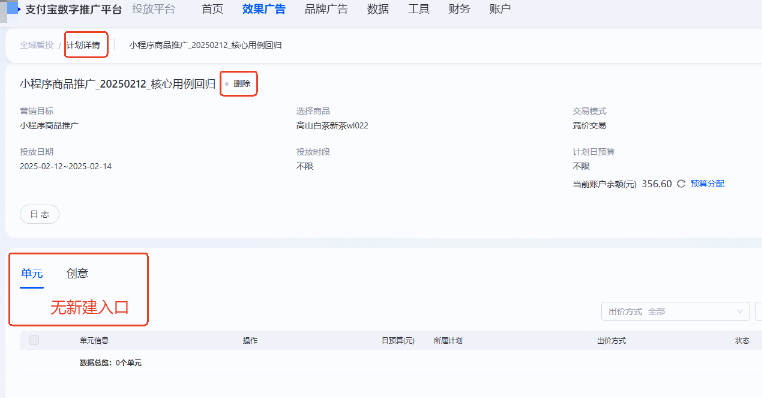The height and width of the screenshot is (398, 762).
Task: Click the 2025-02-12~2025-02-14 date value
Action: 66,166
